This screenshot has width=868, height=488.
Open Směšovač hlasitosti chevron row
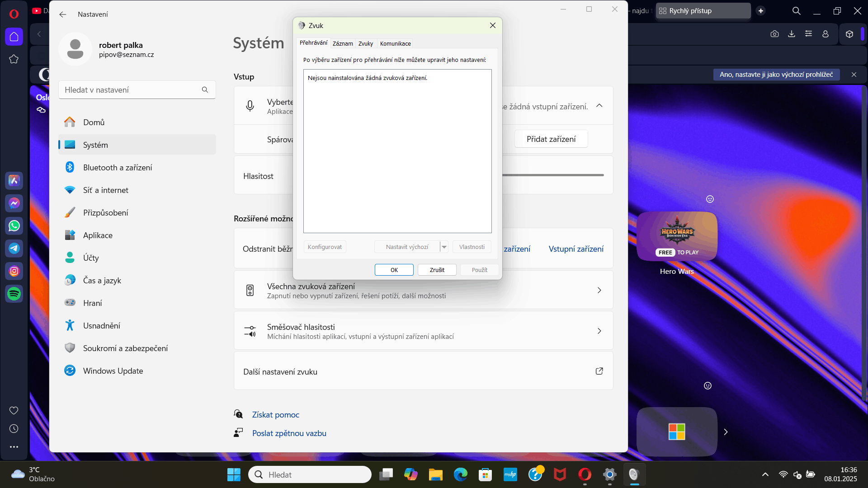coord(599,331)
